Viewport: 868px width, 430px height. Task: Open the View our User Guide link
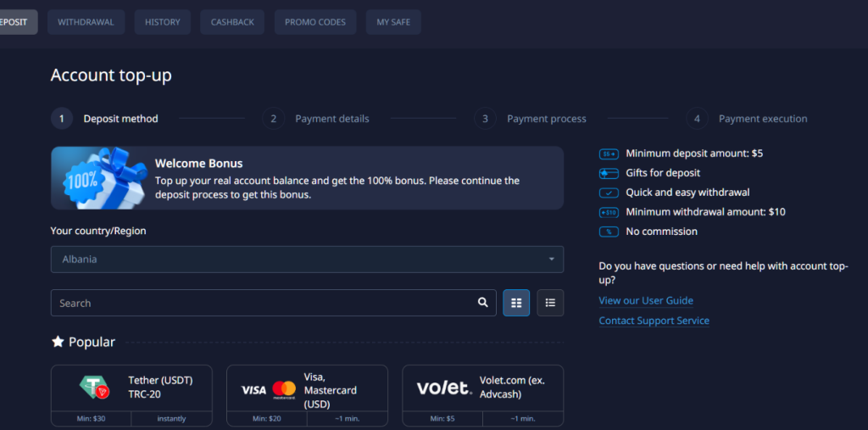click(645, 301)
